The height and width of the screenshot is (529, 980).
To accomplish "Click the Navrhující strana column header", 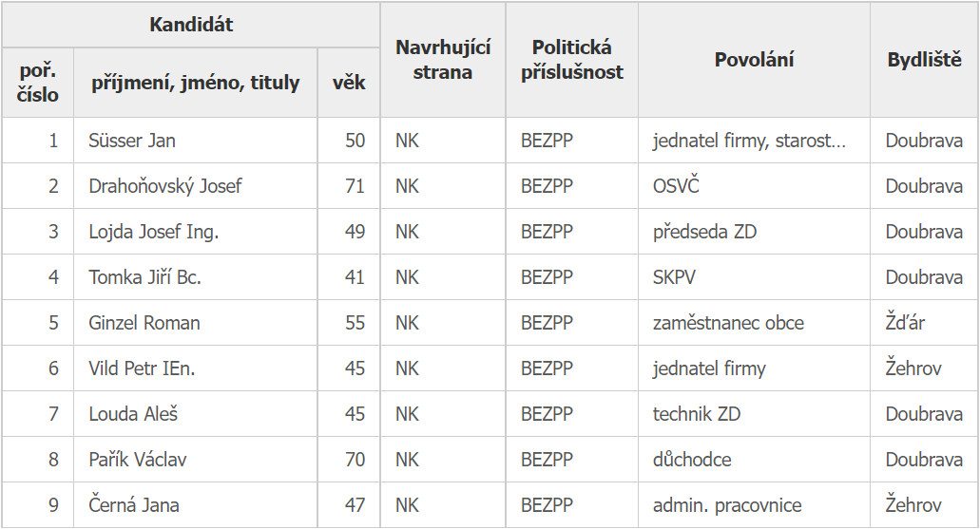I will point(443,60).
